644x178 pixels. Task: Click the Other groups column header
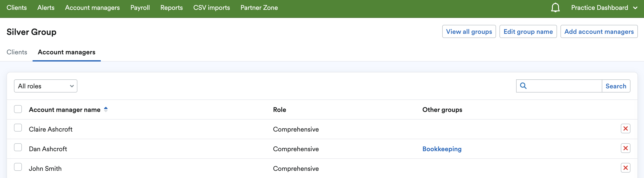442,110
